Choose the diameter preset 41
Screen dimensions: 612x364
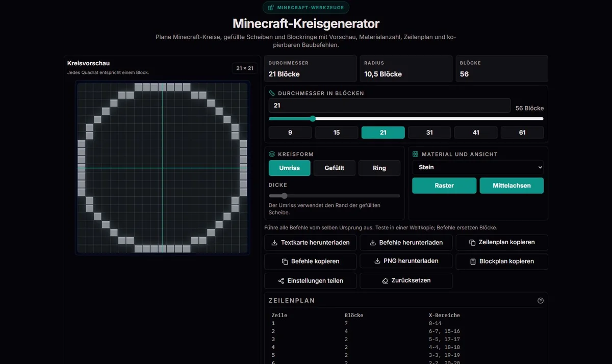point(476,133)
